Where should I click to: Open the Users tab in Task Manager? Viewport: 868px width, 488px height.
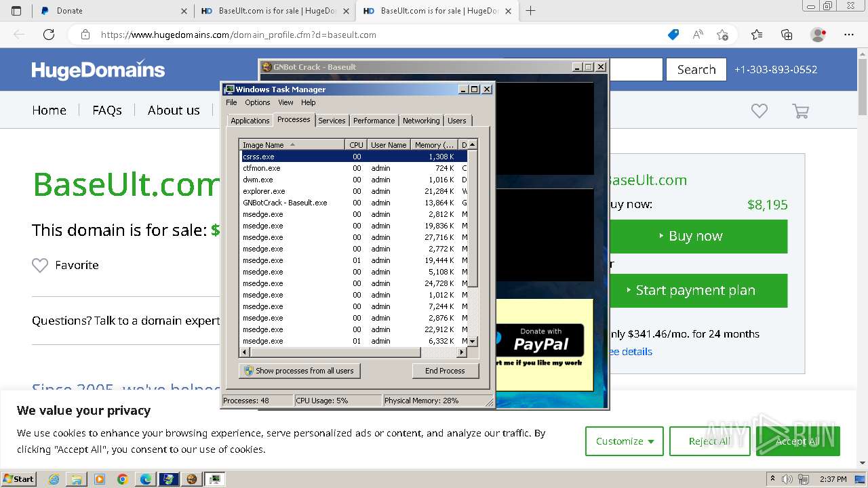tap(457, 121)
